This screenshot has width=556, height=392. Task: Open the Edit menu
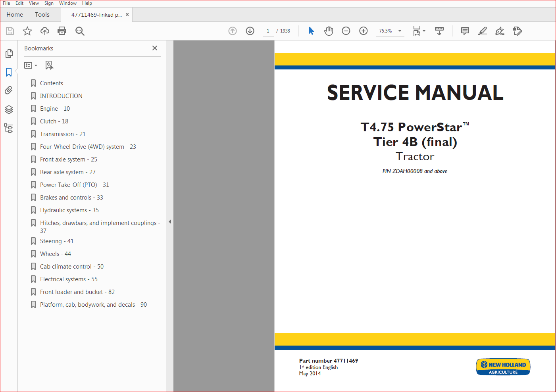tap(19, 3)
